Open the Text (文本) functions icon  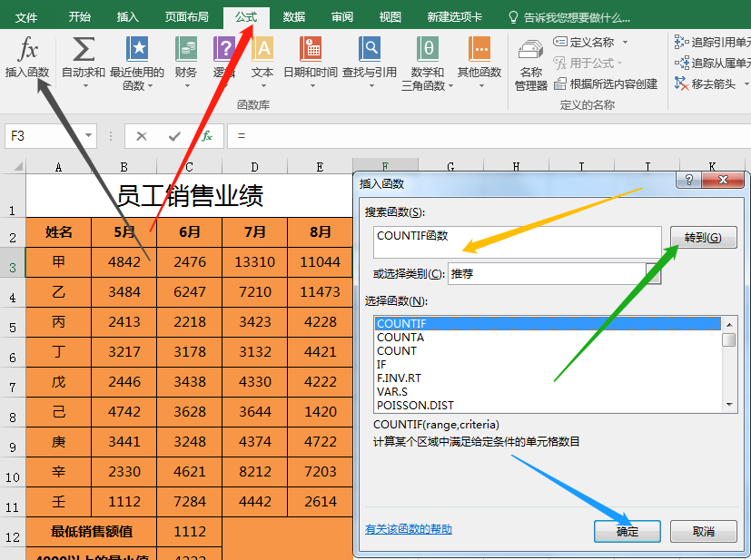(x=262, y=49)
